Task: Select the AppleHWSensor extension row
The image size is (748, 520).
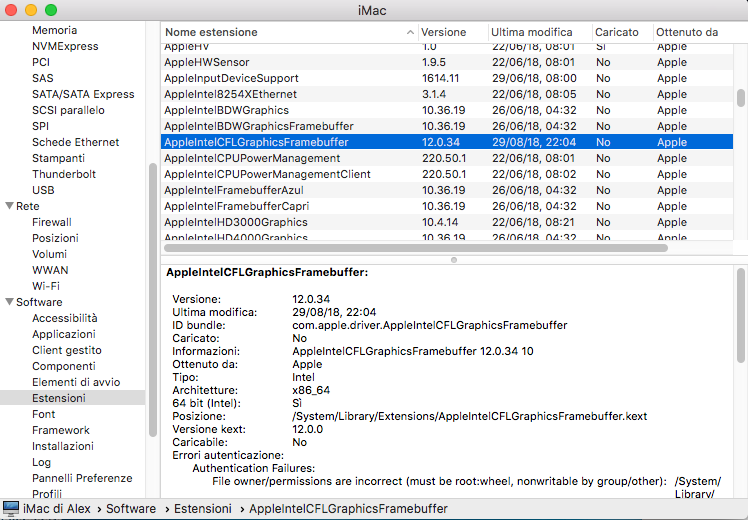Action: tap(447, 62)
